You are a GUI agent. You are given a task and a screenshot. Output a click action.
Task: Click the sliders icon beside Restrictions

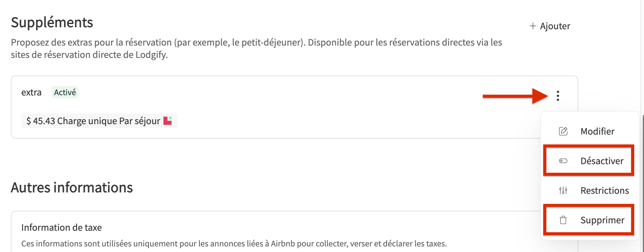(563, 190)
